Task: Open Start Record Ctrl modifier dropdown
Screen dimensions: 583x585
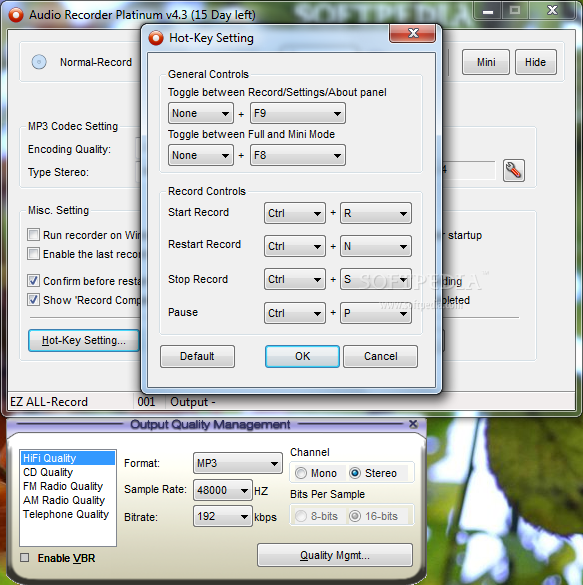Action: tap(295, 213)
